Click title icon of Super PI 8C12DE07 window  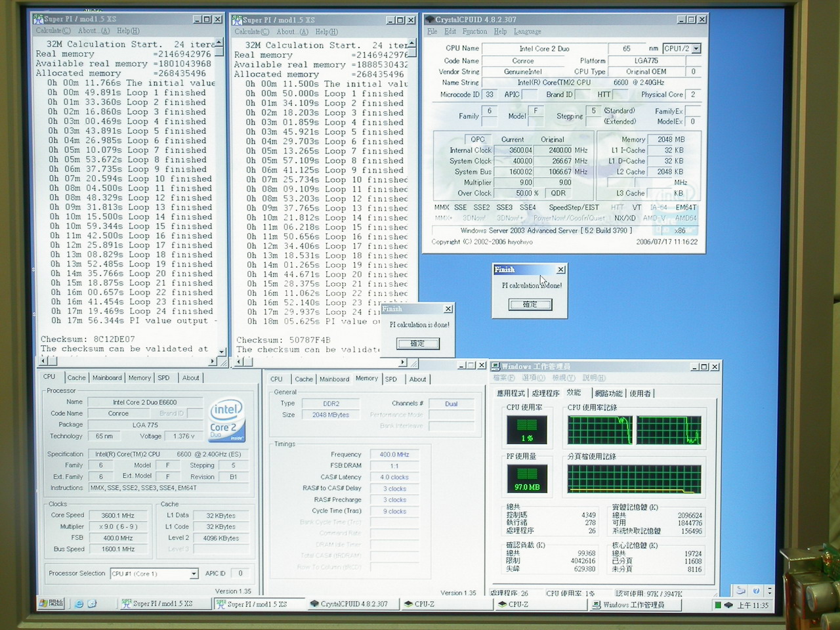tap(39, 19)
